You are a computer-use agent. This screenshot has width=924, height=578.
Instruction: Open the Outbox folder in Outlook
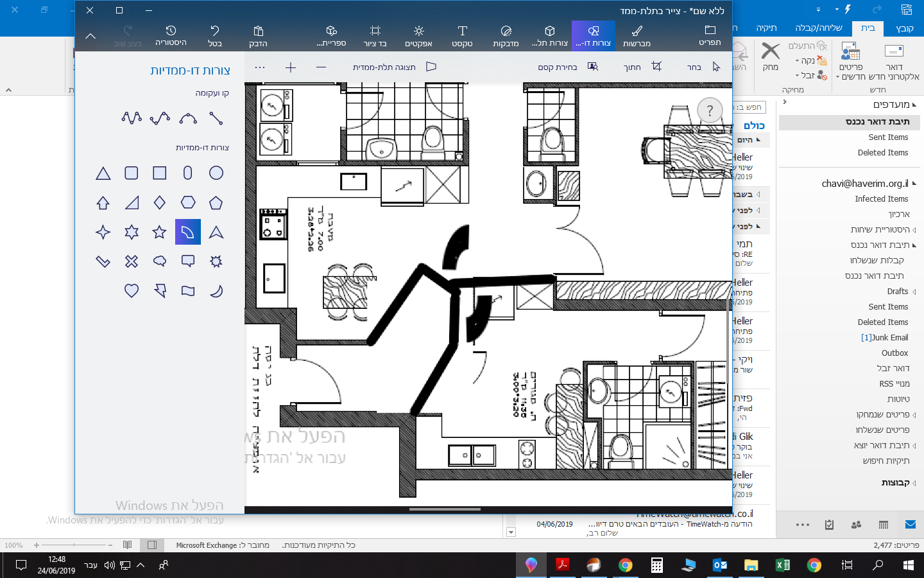click(x=894, y=353)
